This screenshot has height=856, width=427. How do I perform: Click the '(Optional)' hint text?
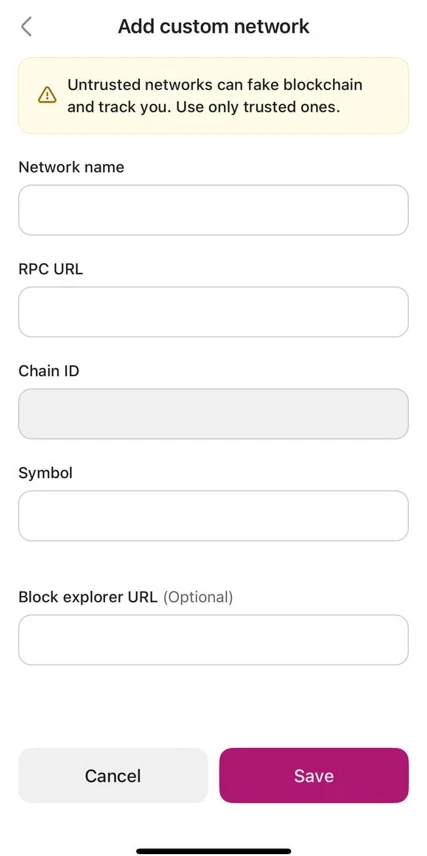(198, 597)
